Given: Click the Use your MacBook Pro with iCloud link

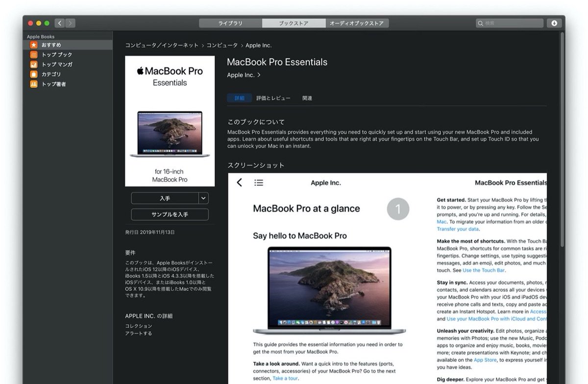Looking at the screenshot, I should tap(497, 319).
